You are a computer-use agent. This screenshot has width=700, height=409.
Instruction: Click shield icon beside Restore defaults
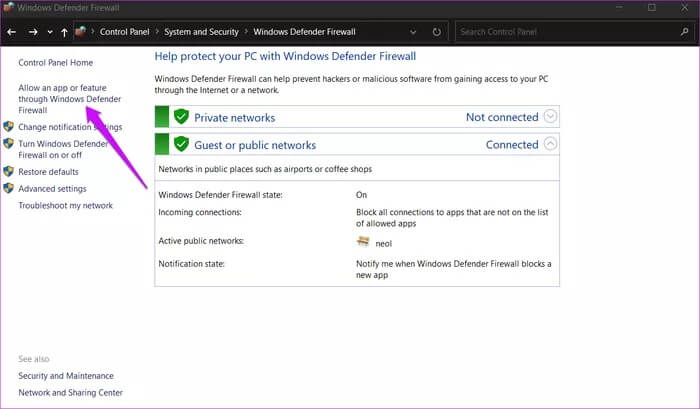coord(8,171)
